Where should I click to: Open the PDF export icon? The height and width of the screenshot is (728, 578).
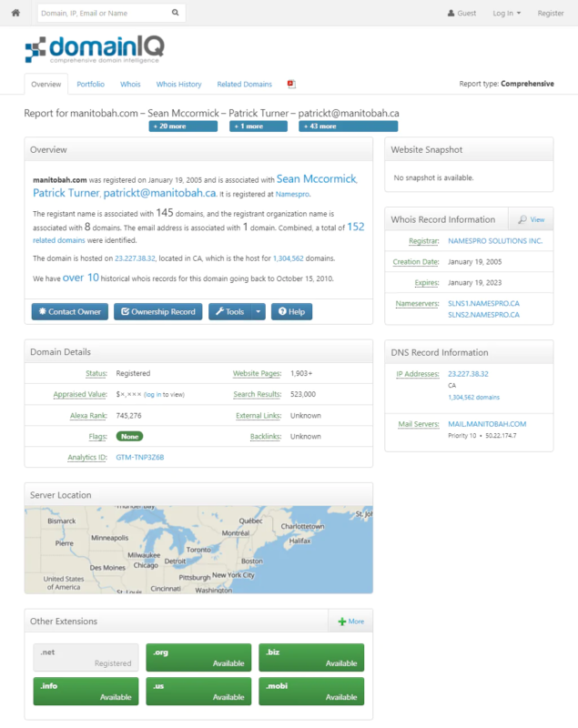point(291,84)
